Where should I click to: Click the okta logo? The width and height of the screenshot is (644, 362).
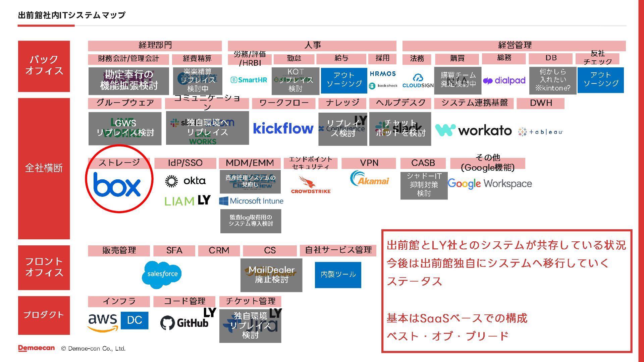point(185,181)
